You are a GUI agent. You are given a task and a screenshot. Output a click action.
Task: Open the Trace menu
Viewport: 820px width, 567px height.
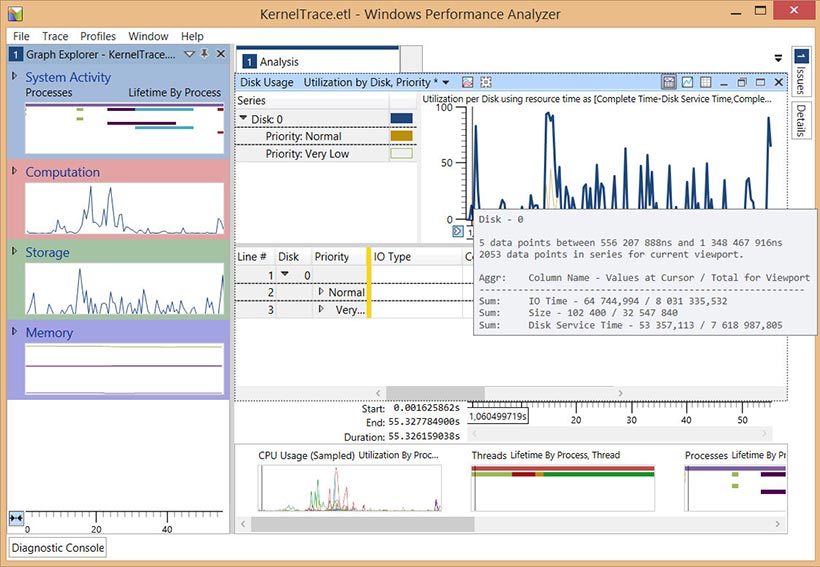(55, 36)
